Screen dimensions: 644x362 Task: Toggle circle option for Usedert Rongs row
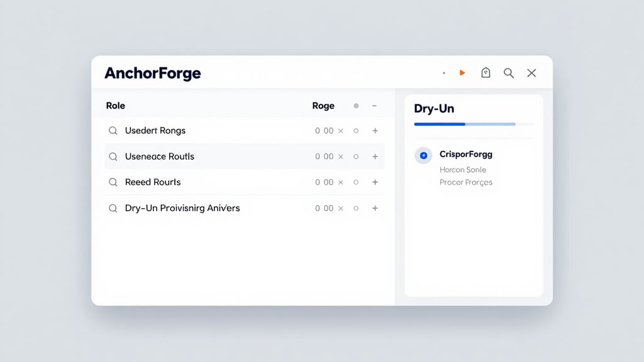pyautogui.click(x=356, y=131)
